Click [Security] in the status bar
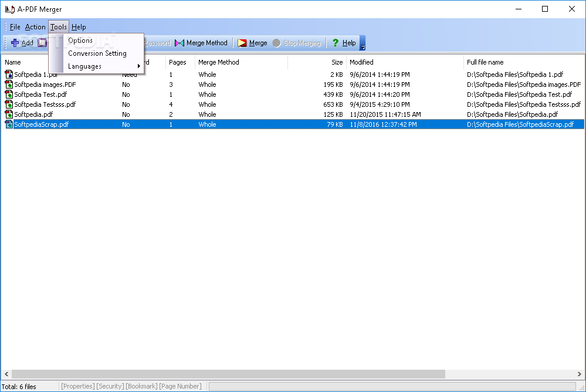This screenshot has width=586, height=392. [x=110, y=386]
